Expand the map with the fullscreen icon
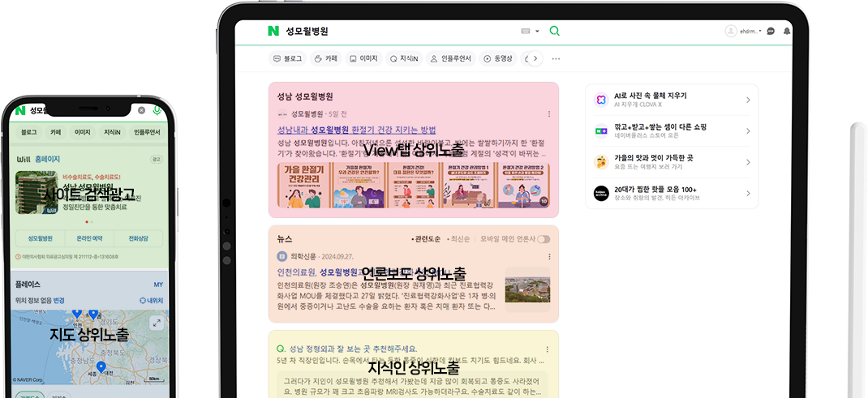868x398 pixels. click(x=157, y=321)
